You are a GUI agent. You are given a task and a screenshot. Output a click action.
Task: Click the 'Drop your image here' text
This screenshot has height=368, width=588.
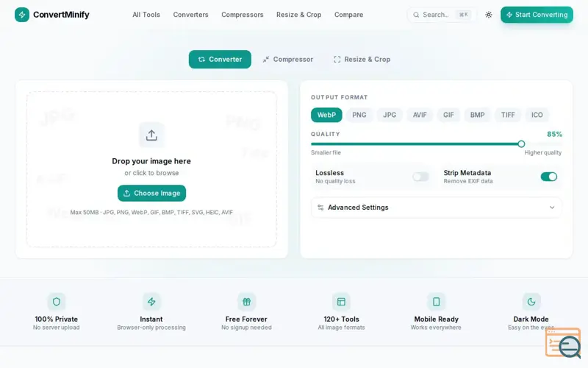point(151,161)
